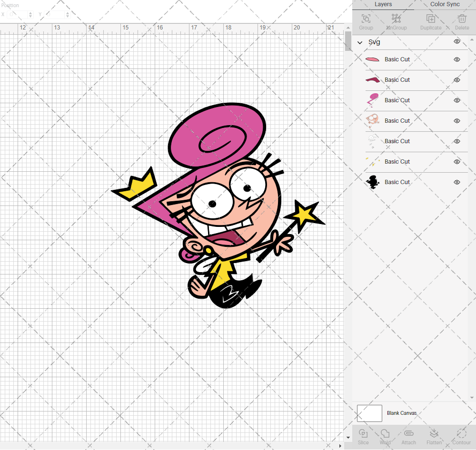Hide the yellow details Basic Cut layer
Screen dimensions: 476x450
[x=456, y=162]
